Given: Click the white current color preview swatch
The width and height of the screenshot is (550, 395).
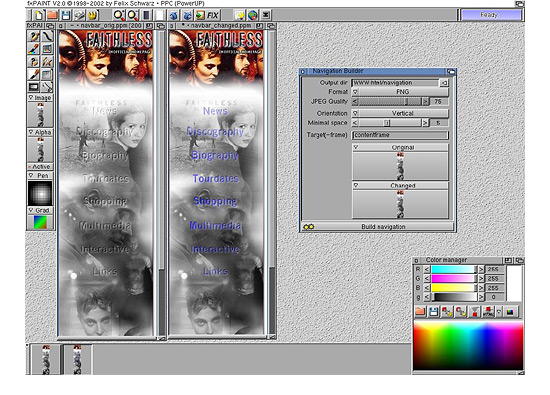Looking at the screenshot, I should (x=514, y=283).
